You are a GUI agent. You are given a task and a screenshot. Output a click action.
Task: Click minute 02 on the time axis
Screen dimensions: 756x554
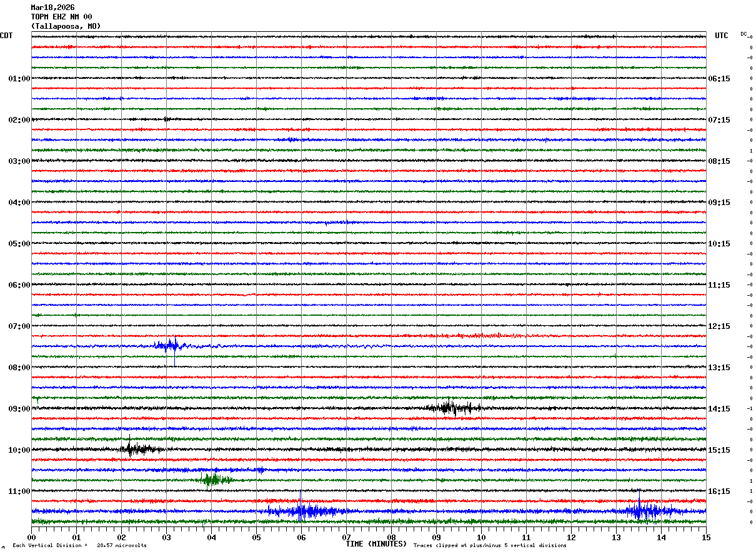point(121,537)
